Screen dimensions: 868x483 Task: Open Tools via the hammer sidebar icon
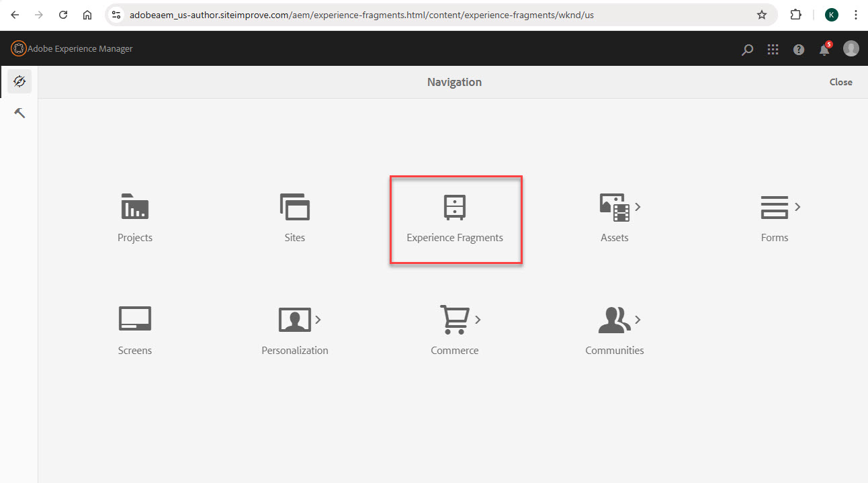tap(19, 112)
